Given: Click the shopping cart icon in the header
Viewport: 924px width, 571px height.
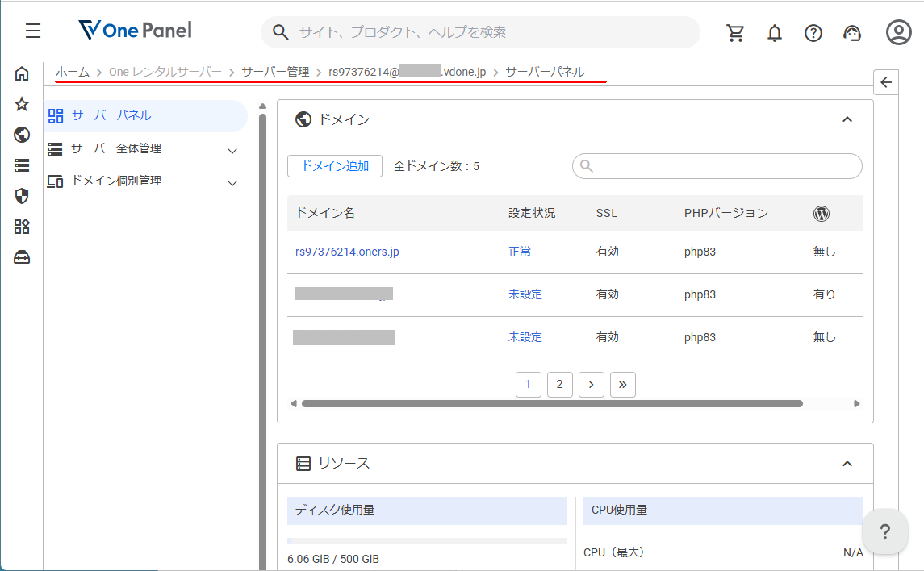Looking at the screenshot, I should (x=735, y=32).
